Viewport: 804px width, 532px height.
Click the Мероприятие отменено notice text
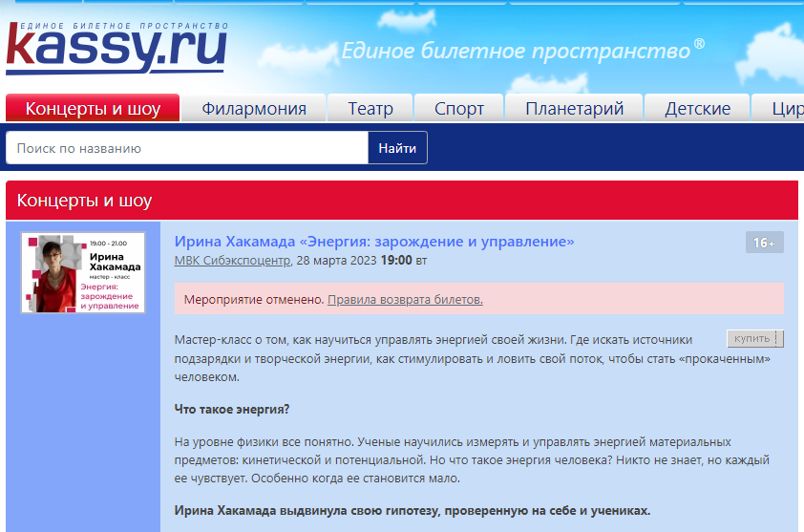click(x=249, y=299)
